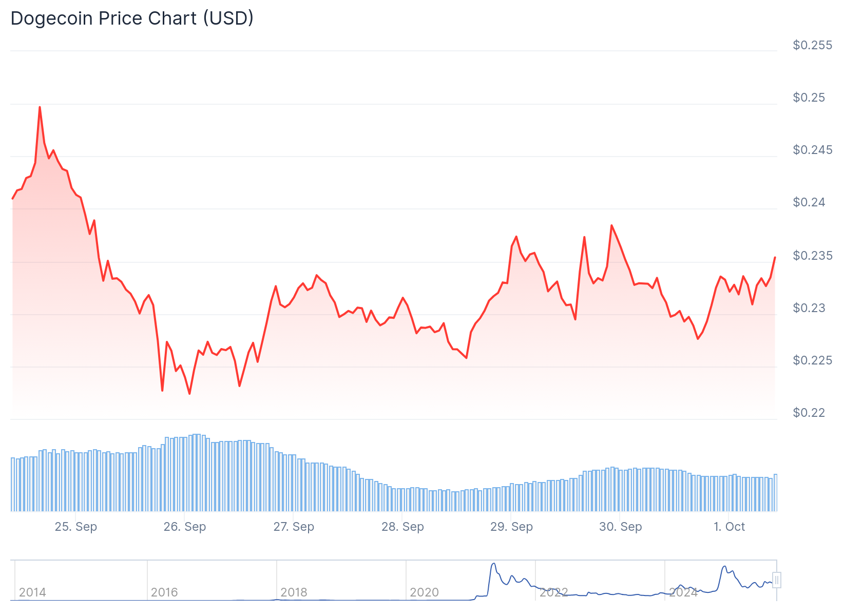Select the "26. Sep" x-axis label

pyautogui.click(x=185, y=527)
